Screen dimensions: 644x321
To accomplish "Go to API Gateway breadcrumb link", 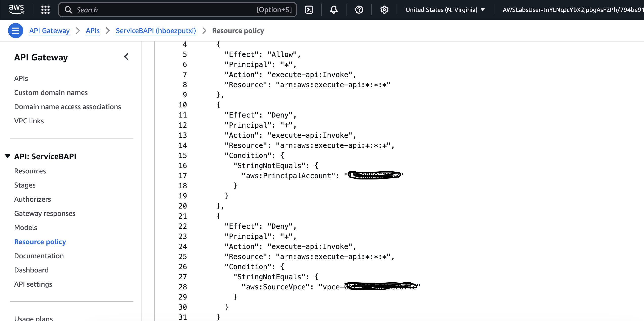I will click(50, 31).
